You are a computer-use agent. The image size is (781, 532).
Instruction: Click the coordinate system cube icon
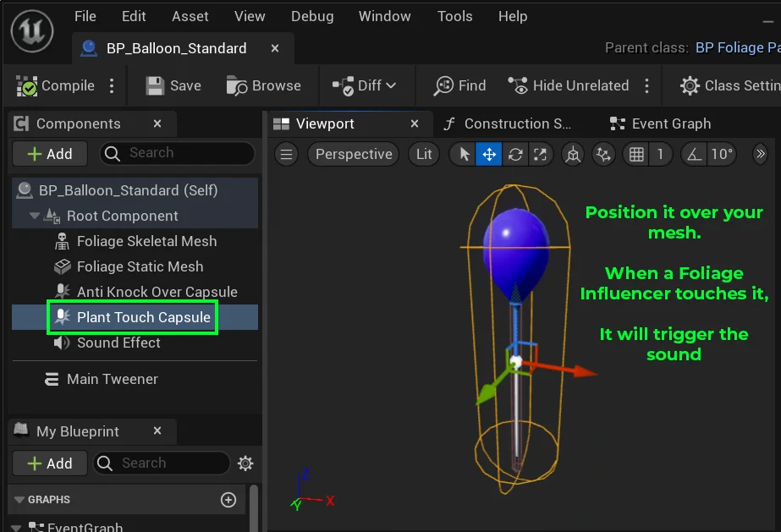[x=574, y=154]
